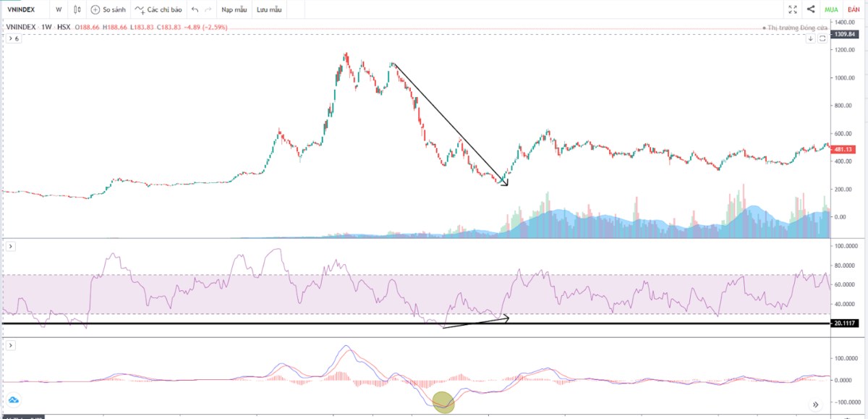This screenshot has width=868, height=419.
Task: Jump to latest bar with double-chevron
Action: (x=815, y=405)
